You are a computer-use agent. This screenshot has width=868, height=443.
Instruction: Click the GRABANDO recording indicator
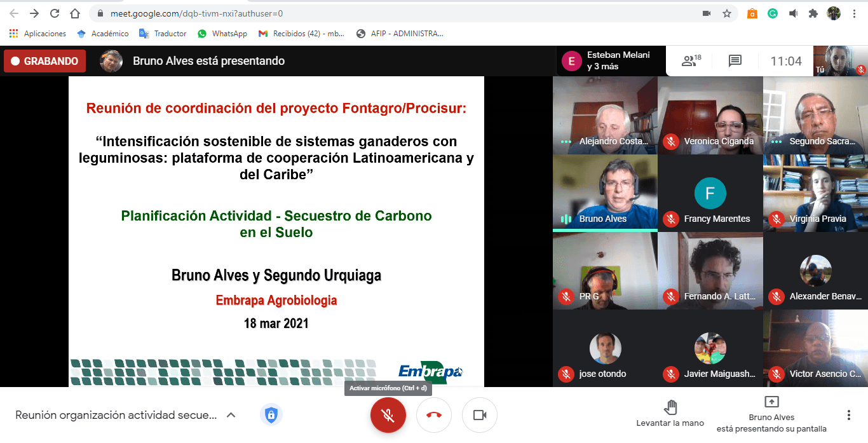pos(44,61)
